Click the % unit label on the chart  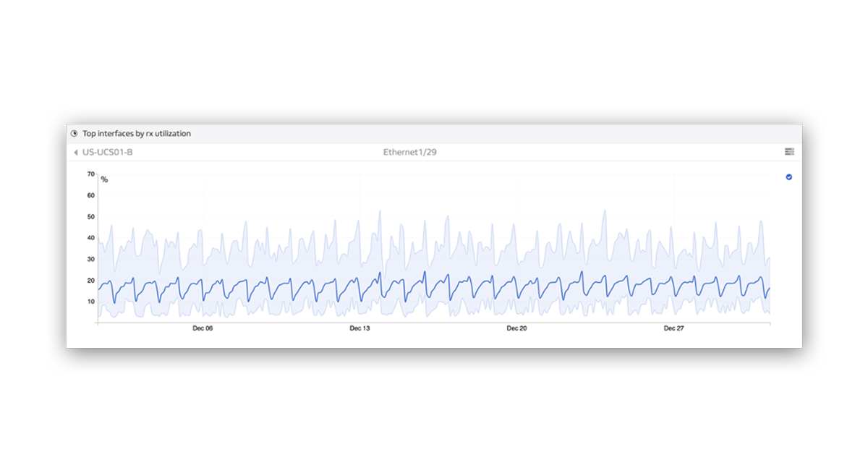tap(104, 179)
